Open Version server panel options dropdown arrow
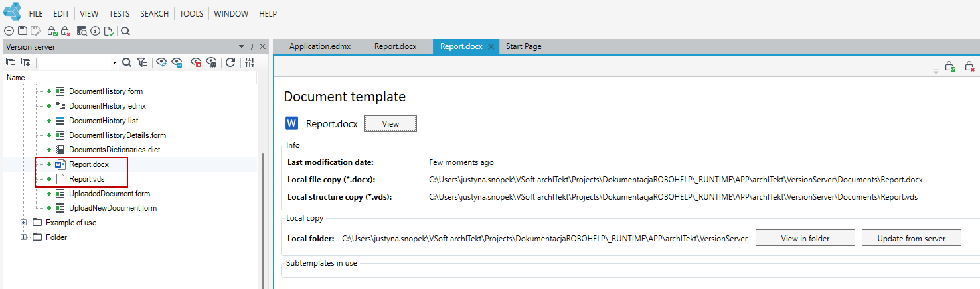 (242, 47)
